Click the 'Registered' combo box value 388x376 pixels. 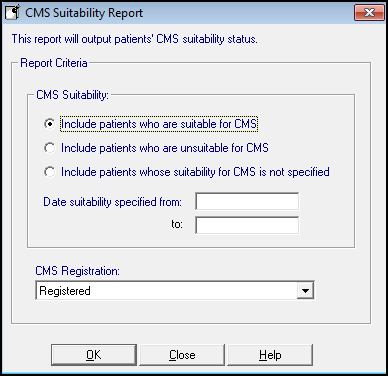click(x=166, y=291)
